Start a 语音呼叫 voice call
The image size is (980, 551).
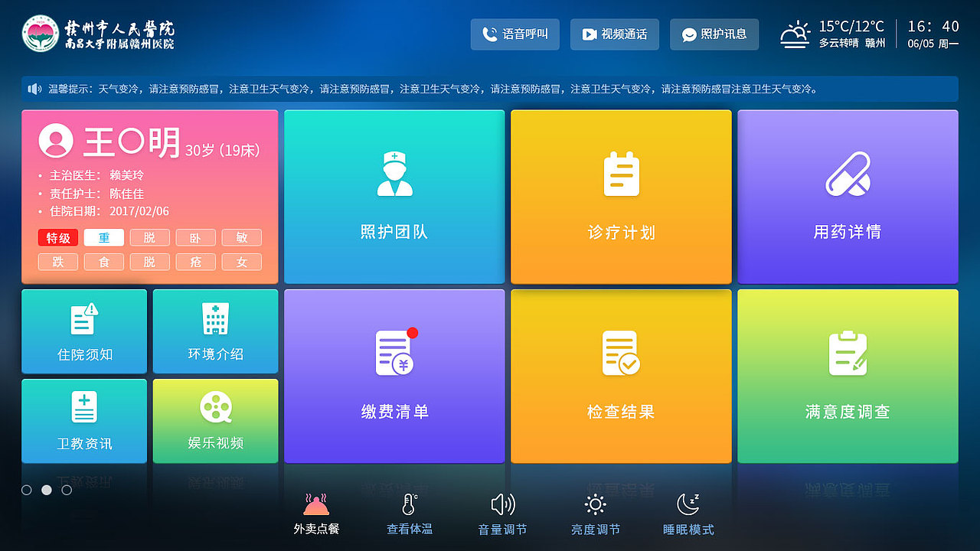point(514,34)
